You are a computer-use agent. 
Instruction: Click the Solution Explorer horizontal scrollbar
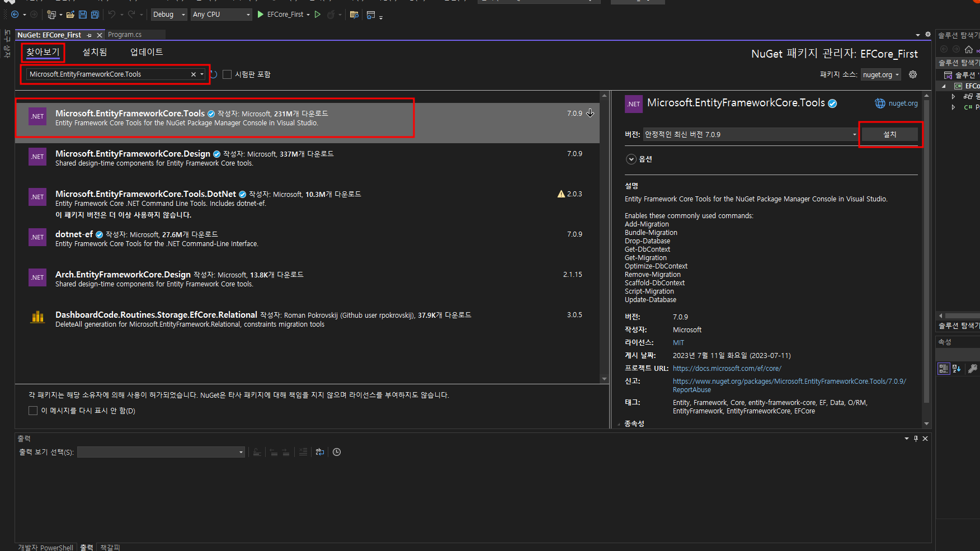pyautogui.click(x=962, y=315)
